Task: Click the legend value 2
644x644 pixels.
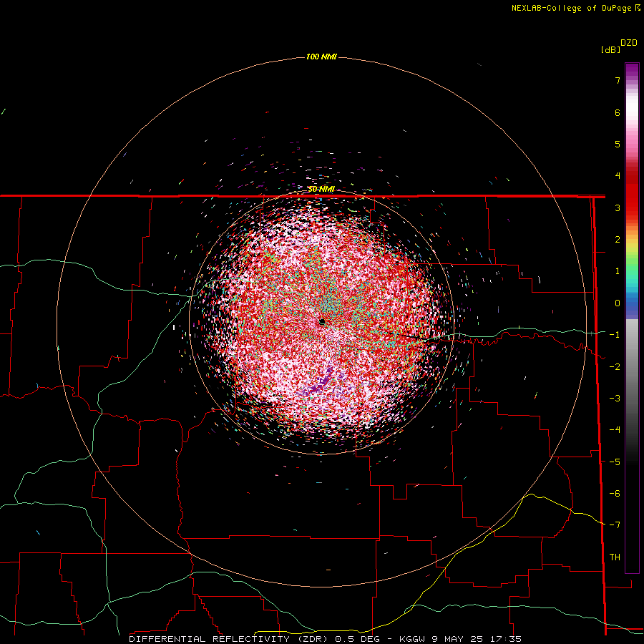Action: (x=618, y=240)
